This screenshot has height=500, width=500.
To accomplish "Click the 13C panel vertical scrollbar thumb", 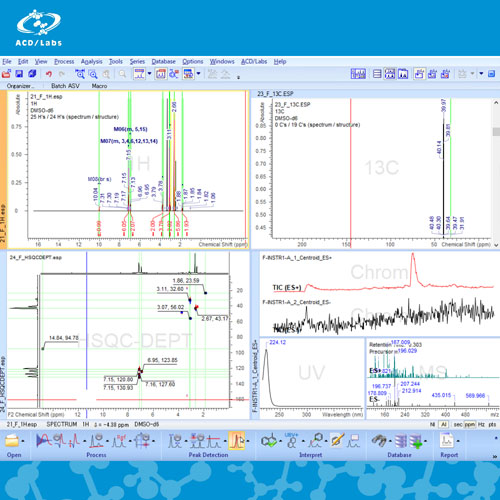I will pyautogui.click(x=496, y=132).
